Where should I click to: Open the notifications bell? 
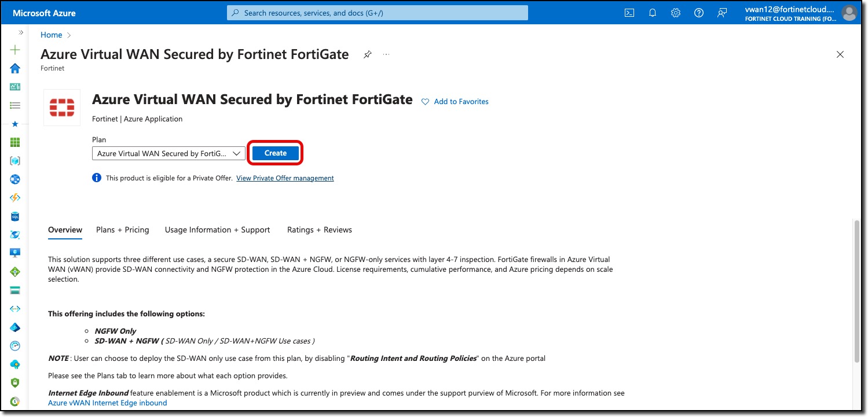click(653, 13)
